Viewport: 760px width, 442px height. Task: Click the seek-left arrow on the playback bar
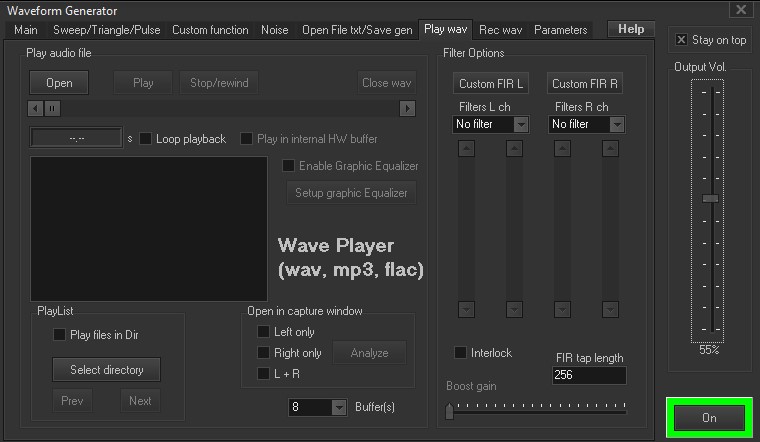(x=35, y=109)
